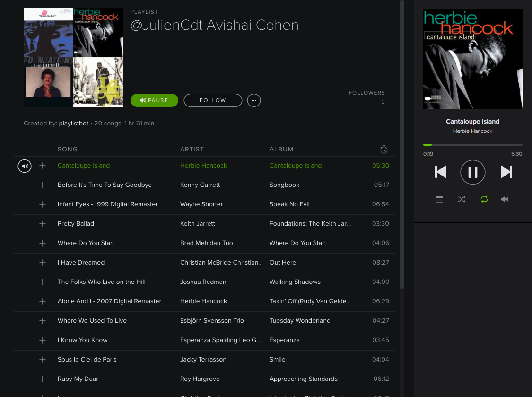Select the Infant Eyes - 1999 Digital Remaster song
The image size is (532, 397).
[x=107, y=204]
